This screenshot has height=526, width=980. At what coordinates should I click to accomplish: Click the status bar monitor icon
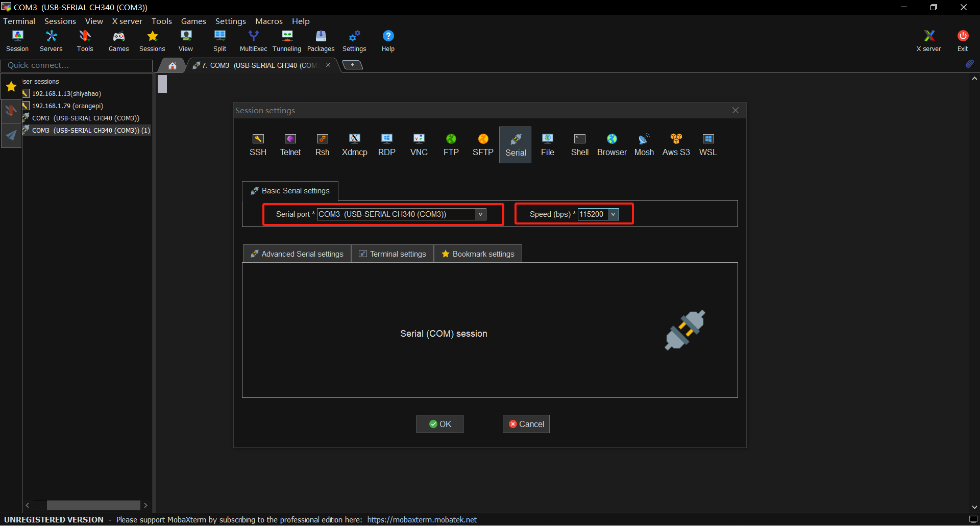tap(973, 519)
